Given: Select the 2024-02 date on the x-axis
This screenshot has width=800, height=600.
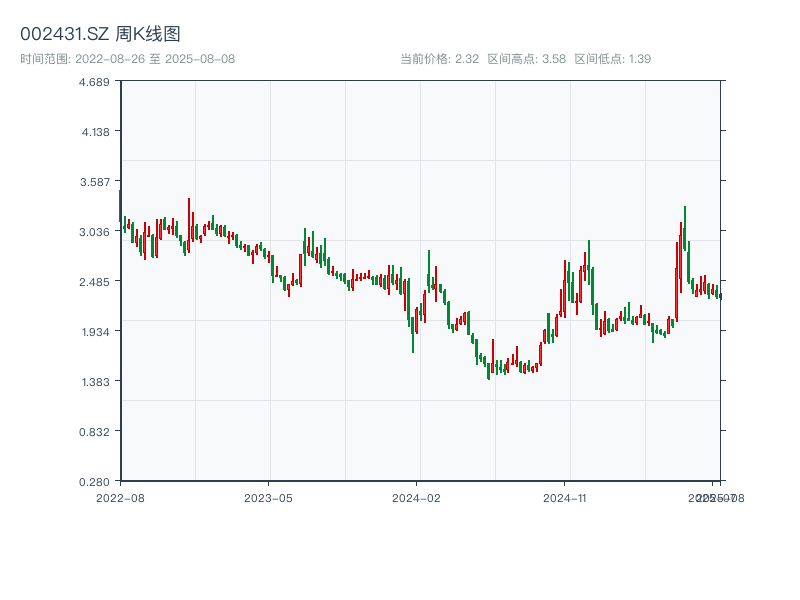Looking at the screenshot, I should 416,497.
